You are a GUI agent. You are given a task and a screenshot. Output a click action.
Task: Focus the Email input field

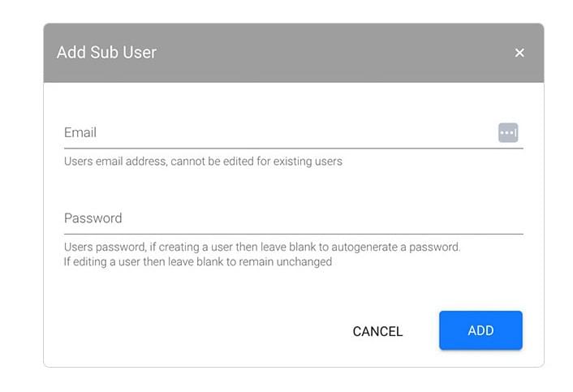point(294,132)
